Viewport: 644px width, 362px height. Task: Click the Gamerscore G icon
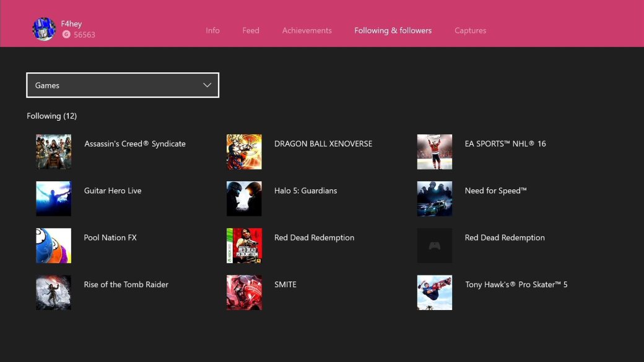66,35
